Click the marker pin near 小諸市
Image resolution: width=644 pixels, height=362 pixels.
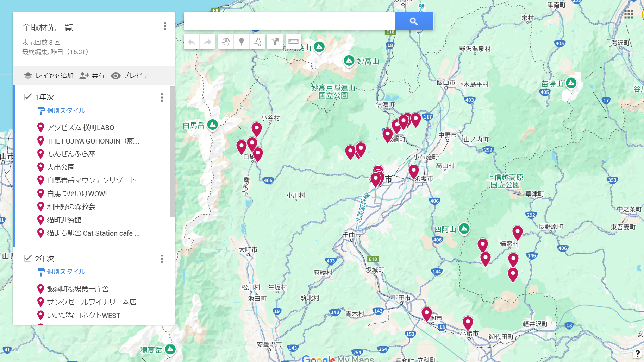468,323
